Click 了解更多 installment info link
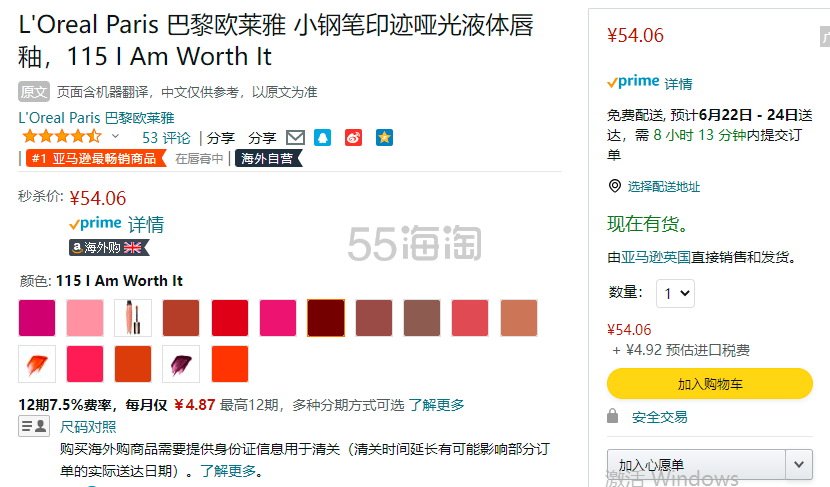The image size is (830, 487). (437, 405)
